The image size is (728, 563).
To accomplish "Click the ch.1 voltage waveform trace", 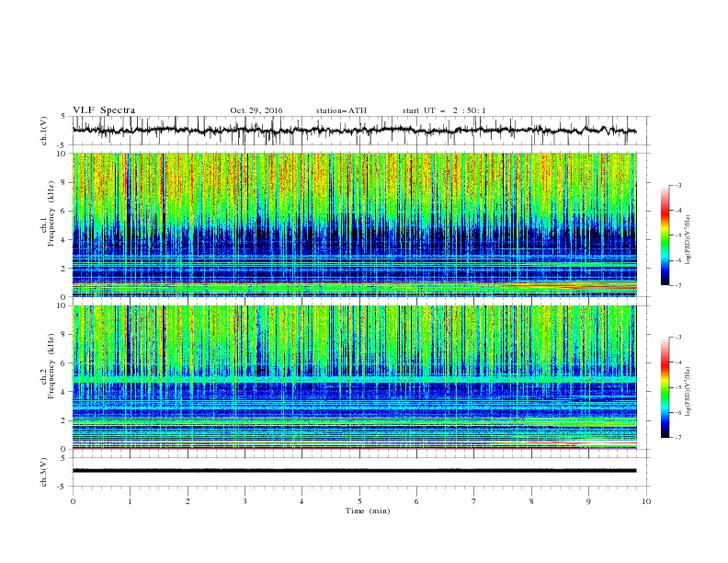I will 354,131.
